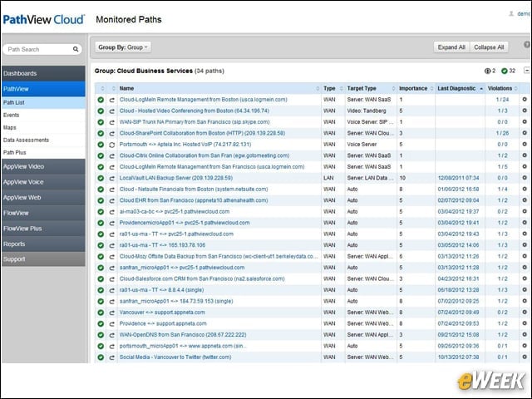Open gear menu for Vancouver support.appneta.com row
Screen dimensions: 532x399
(x=525, y=313)
